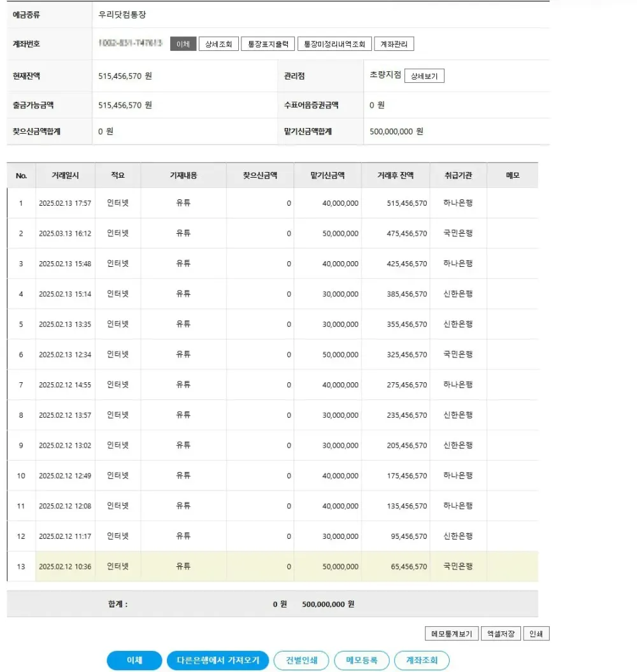Click the 통장표지출력 button
The height and width of the screenshot is (672, 637).
coord(268,44)
